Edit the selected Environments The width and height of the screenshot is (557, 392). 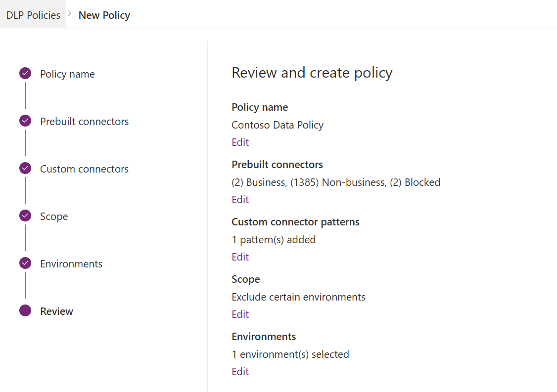click(240, 371)
